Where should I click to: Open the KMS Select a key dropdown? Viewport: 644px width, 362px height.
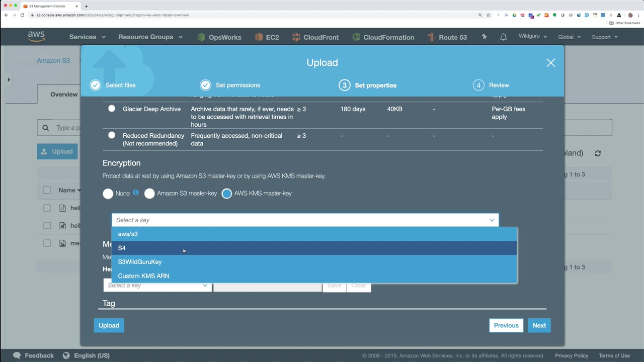pyautogui.click(x=305, y=220)
